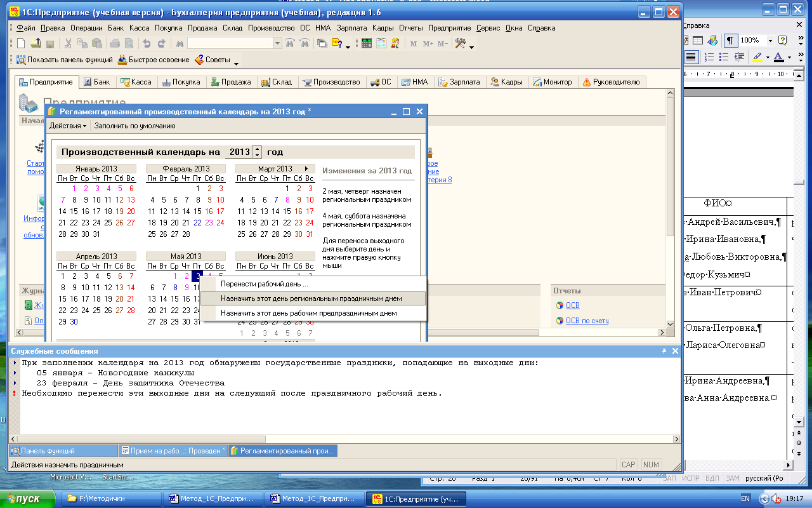Screen dimensions: 812x508
Task: Toggle the pin on Служебные сообщения panel
Action: pos(664,351)
